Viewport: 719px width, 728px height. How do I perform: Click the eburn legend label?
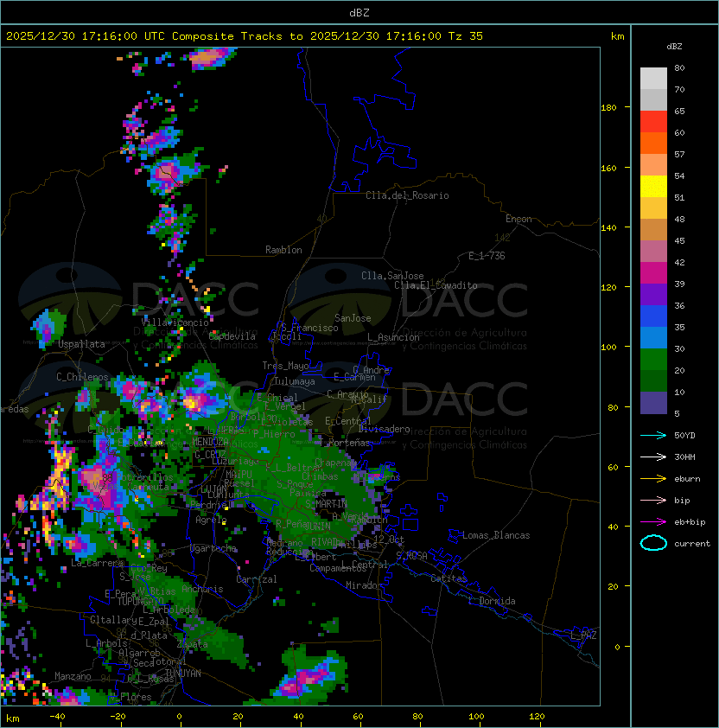pos(687,479)
